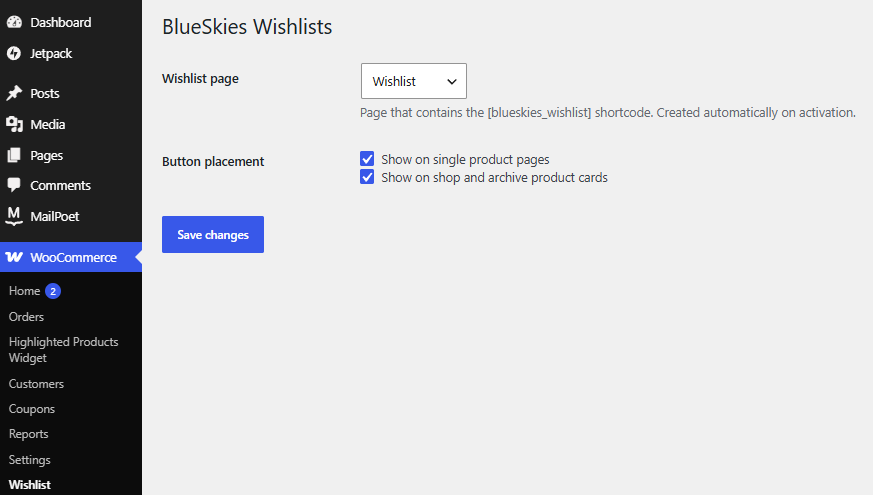Click the MailPoet M icon
Screen dimensions: 873x495
[x=14, y=216]
